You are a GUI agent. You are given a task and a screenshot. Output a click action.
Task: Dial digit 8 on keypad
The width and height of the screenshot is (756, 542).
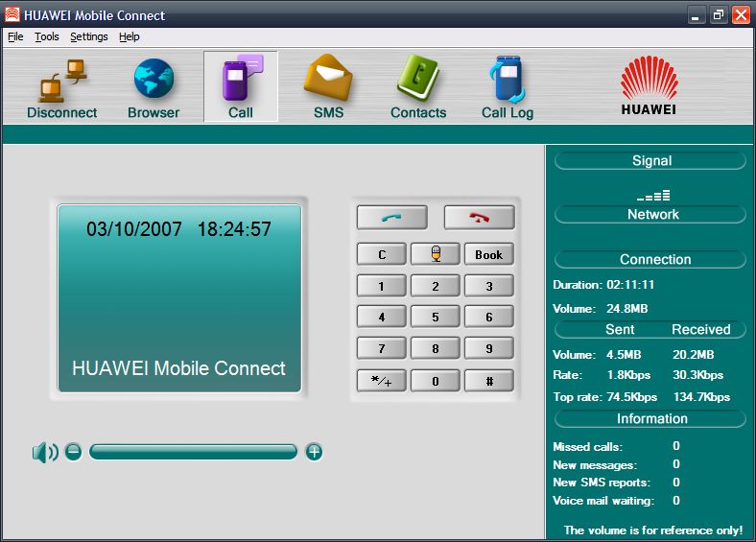pos(436,348)
